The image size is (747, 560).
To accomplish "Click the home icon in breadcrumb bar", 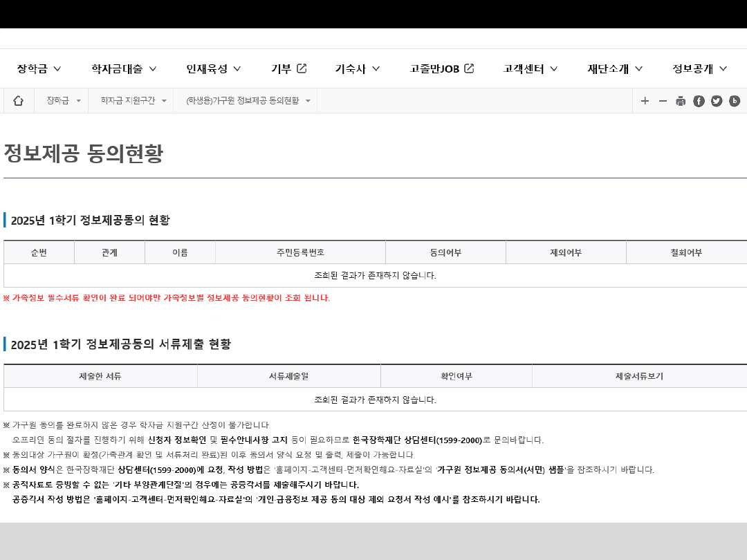I will coord(19,101).
